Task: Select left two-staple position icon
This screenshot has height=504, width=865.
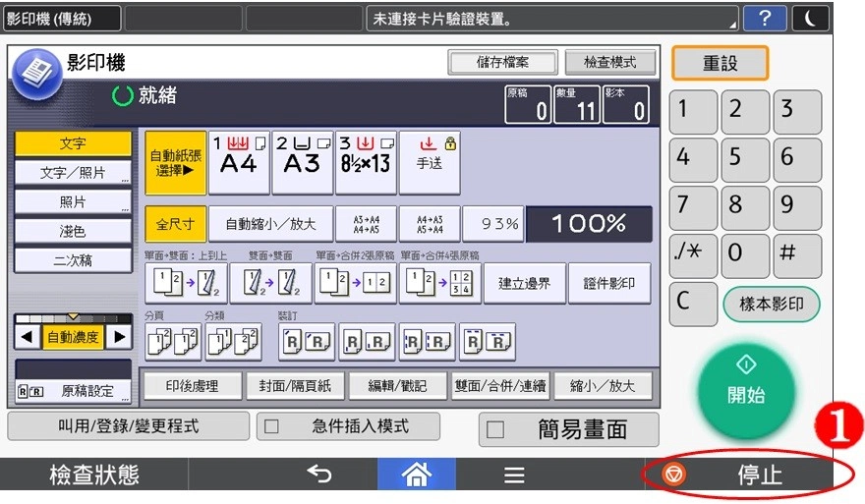Action: click(x=428, y=342)
